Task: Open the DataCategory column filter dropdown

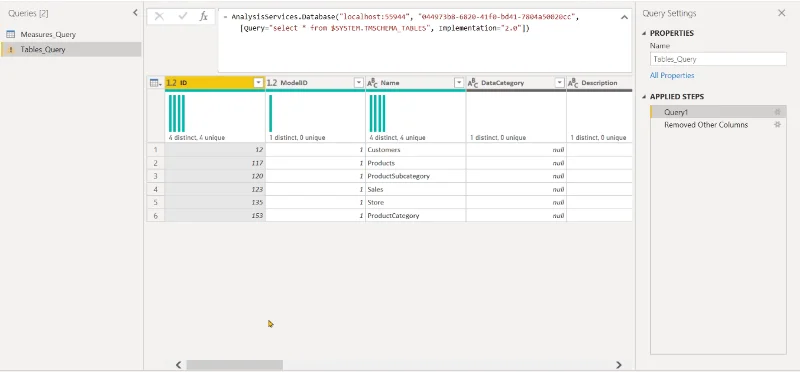Action: tap(560, 83)
